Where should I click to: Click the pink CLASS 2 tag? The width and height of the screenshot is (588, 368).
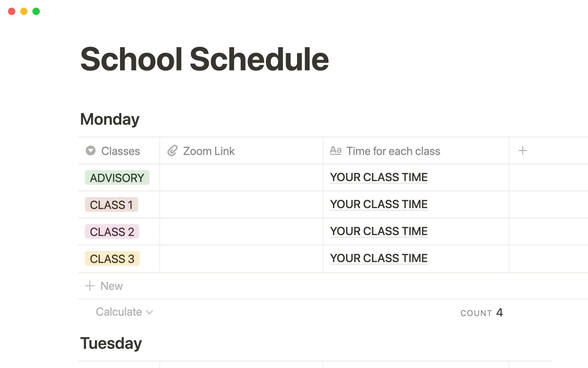pos(112,232)
